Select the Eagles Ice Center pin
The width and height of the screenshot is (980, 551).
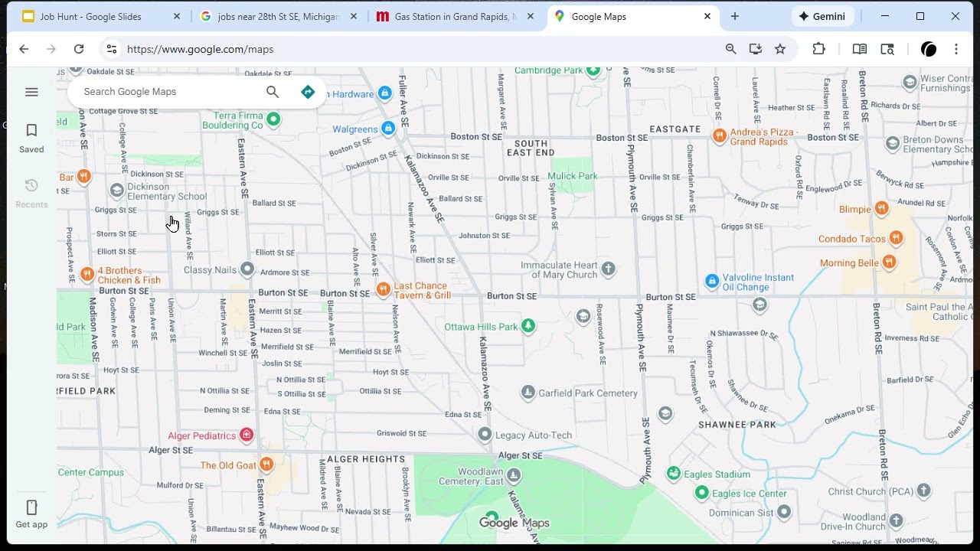[701, 493]
